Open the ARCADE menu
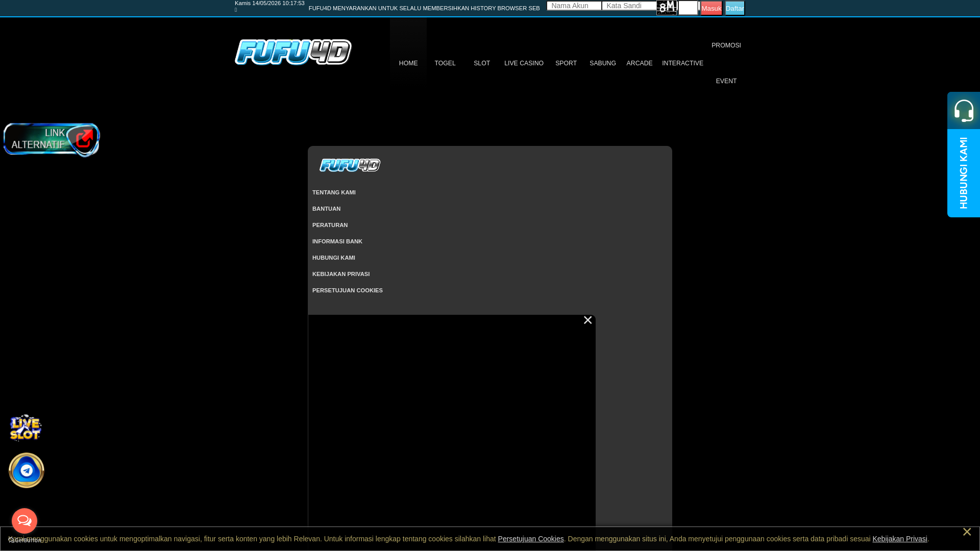The width and height of the screenshot is (980, 551). click(x=640, y=63)
